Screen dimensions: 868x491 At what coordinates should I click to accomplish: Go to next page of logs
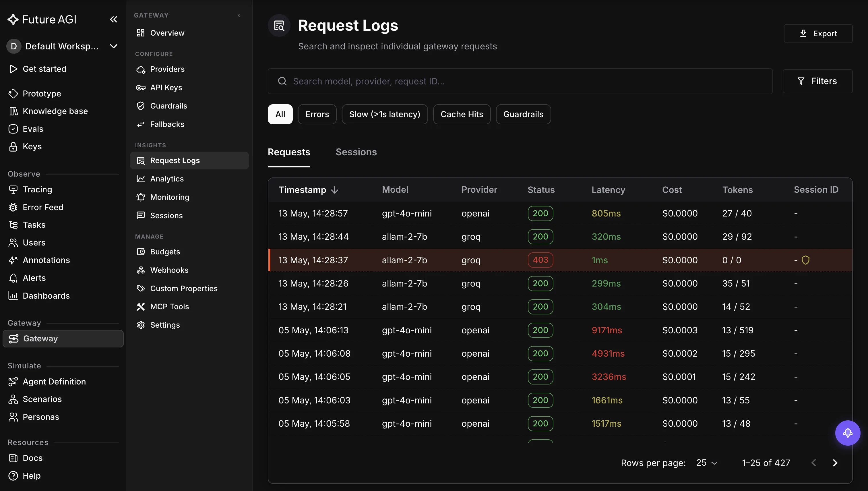click(x=835, y=463)
